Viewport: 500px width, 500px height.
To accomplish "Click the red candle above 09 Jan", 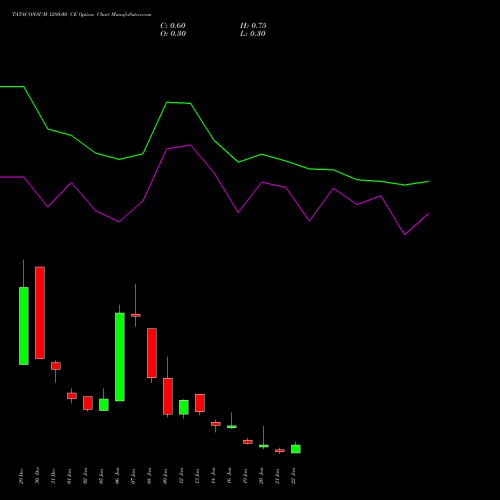I will click(168, 396).
